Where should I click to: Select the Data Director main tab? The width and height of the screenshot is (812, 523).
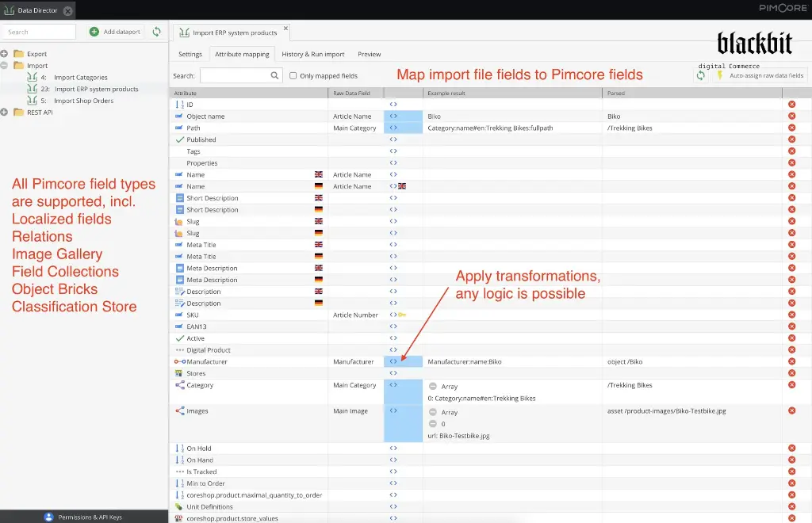point(37,10)
